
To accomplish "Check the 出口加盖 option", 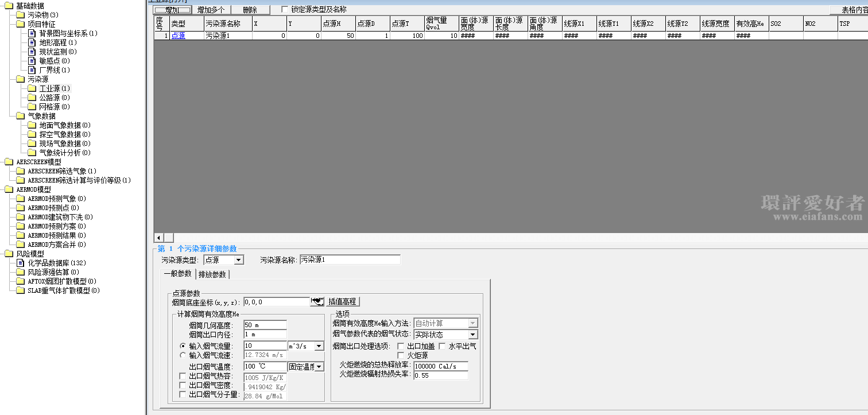I will (401, 346).
